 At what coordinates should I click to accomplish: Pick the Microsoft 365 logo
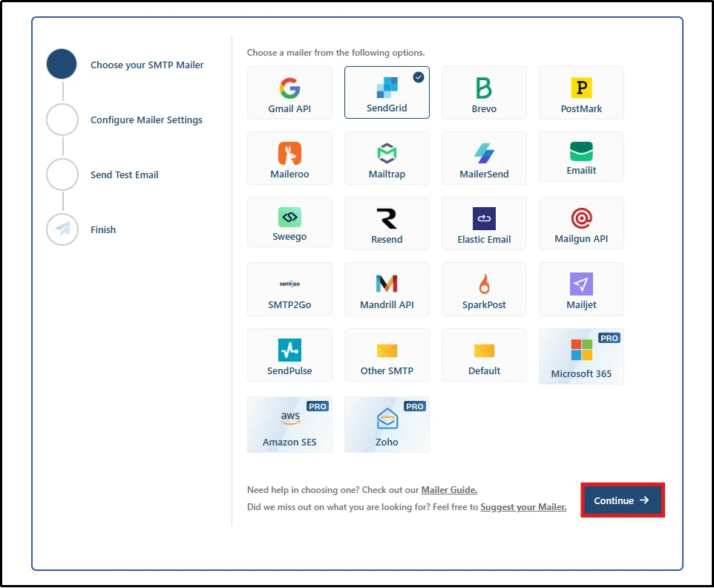pos(581,350)
